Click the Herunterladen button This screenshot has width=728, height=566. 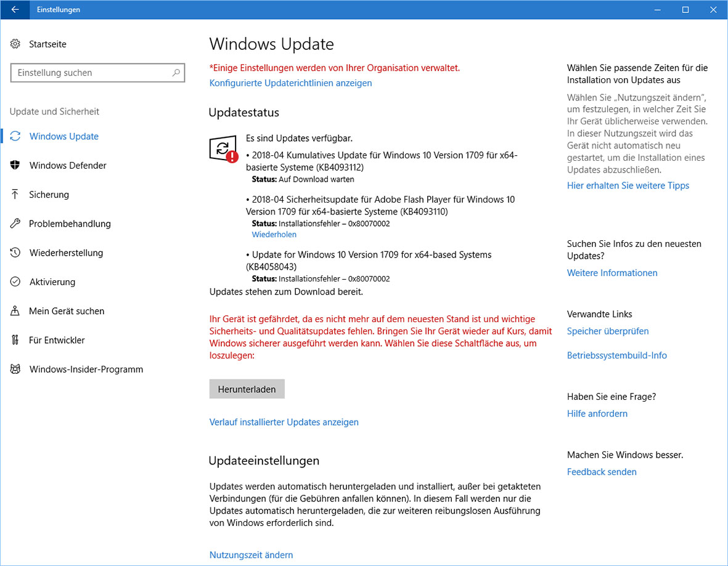coord(247,389)
